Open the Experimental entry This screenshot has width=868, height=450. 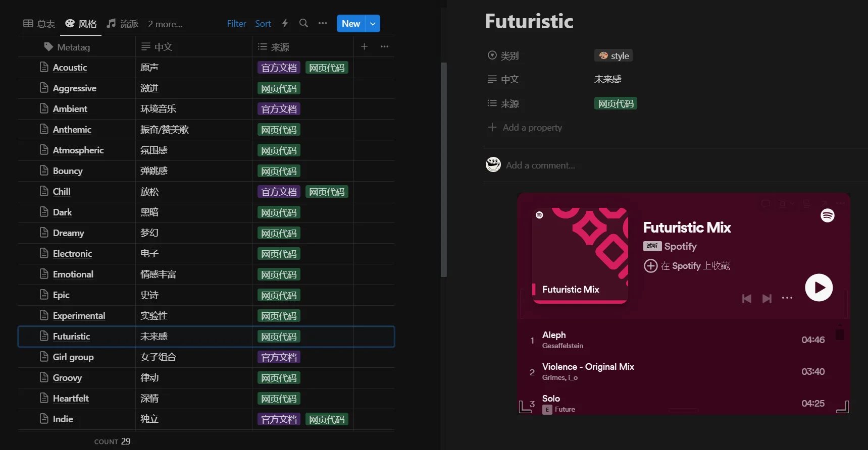pos(79,316)
